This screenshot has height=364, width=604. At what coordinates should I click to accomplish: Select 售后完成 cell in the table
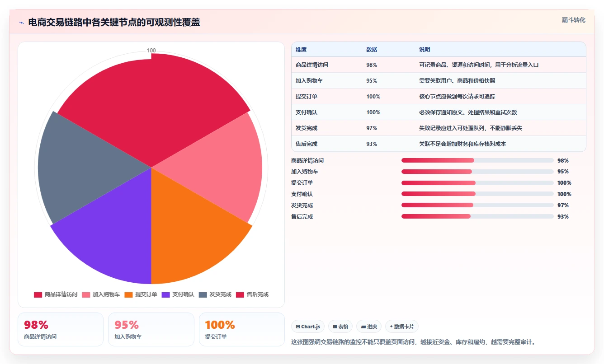[307, 144]
